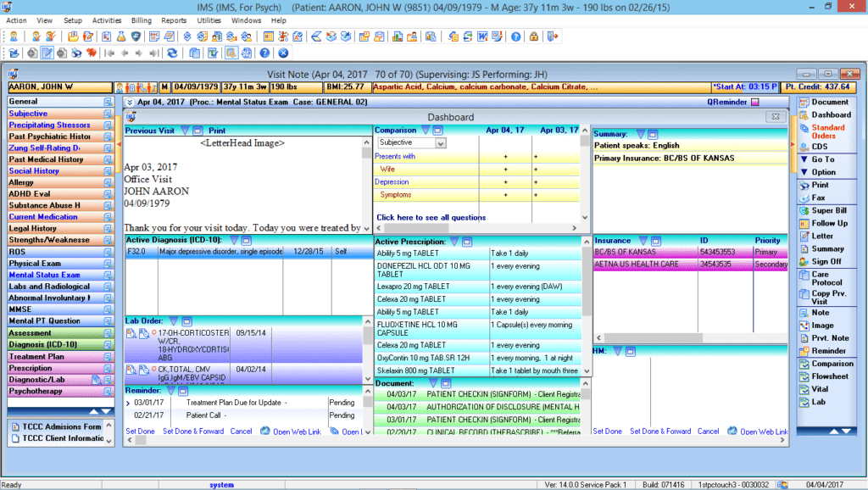Click the help icon in visit toolbar

click(264, 53)
